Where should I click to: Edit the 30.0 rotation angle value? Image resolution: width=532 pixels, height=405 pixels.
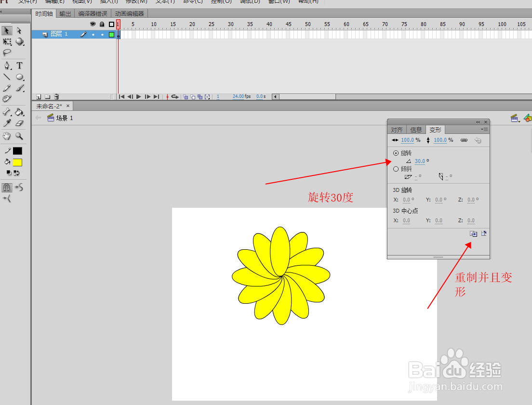tap(421, 161)
